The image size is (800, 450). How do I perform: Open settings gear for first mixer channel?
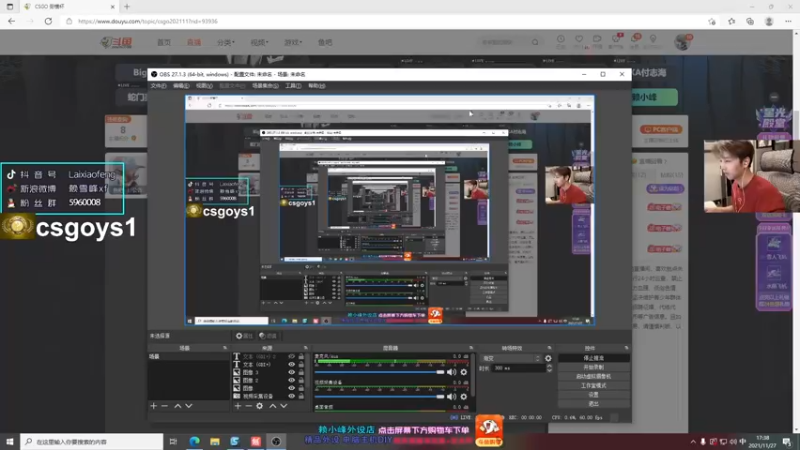pyautogui.click(x=464, y=372)
